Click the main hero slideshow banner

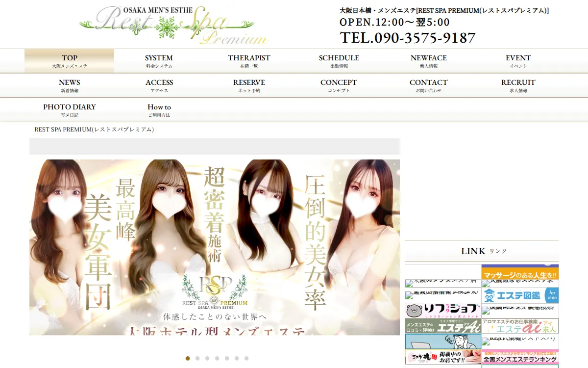(x=215, y=247)
